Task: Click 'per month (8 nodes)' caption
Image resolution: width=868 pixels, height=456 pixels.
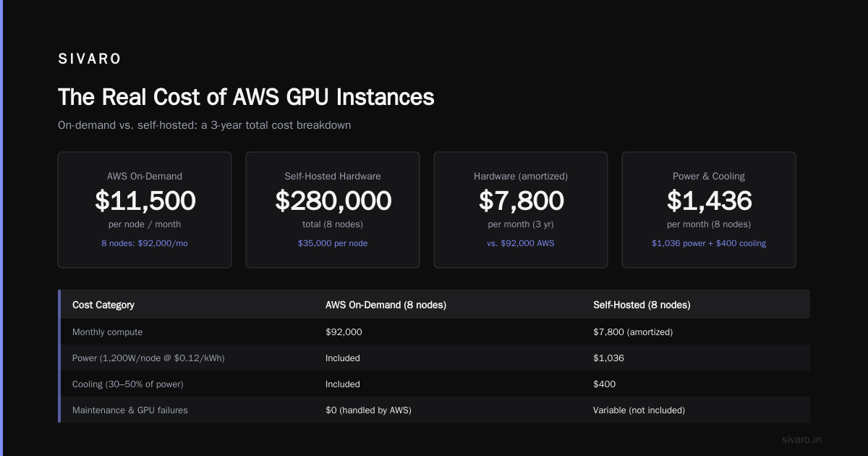Action: pyautogui.click(x=709, y=224)
